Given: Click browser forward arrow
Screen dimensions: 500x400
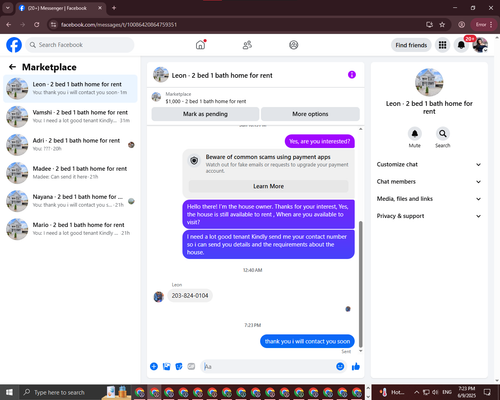Looking at the screenshot, I should click(23, 25).
